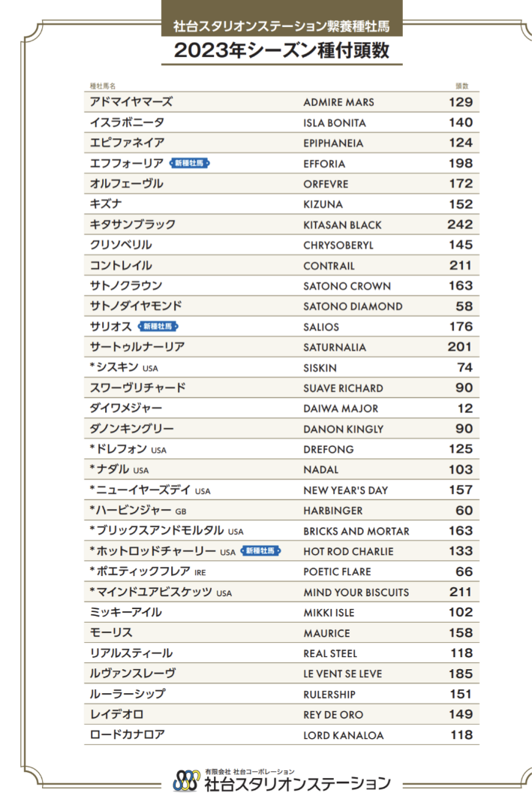Click the 新種牡馬 badge beside エフフォーリア
Screen dimensions: 532x811
pos(190,163)
